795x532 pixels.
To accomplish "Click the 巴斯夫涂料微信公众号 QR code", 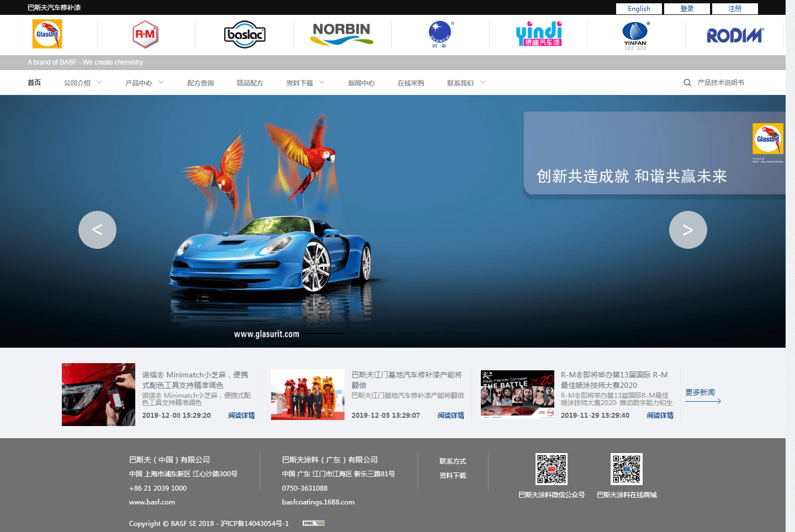I will click(551, 469).
